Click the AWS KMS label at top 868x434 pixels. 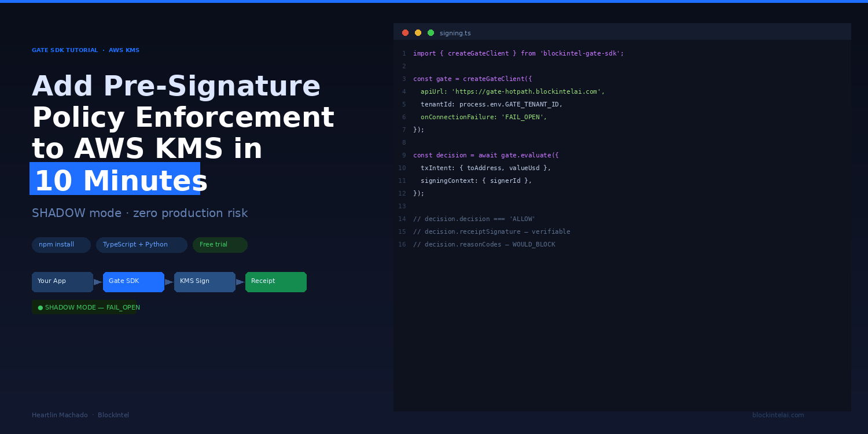coord(124,50)
